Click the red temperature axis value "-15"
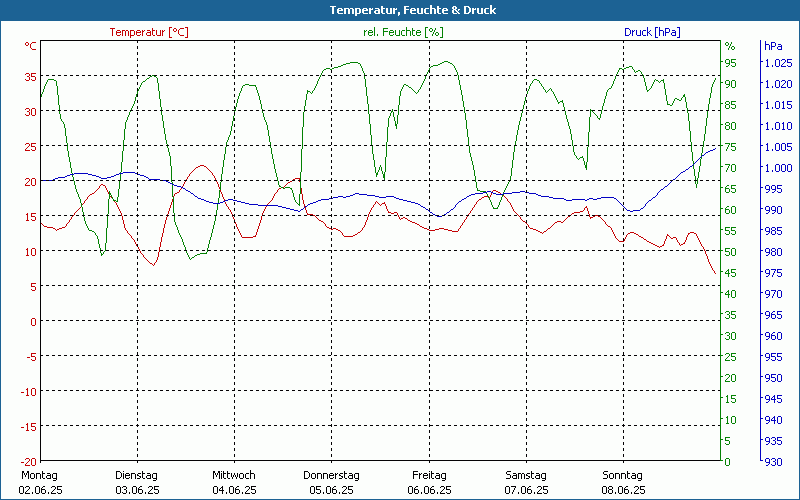The image size is (800, 500). pos(28,427)
